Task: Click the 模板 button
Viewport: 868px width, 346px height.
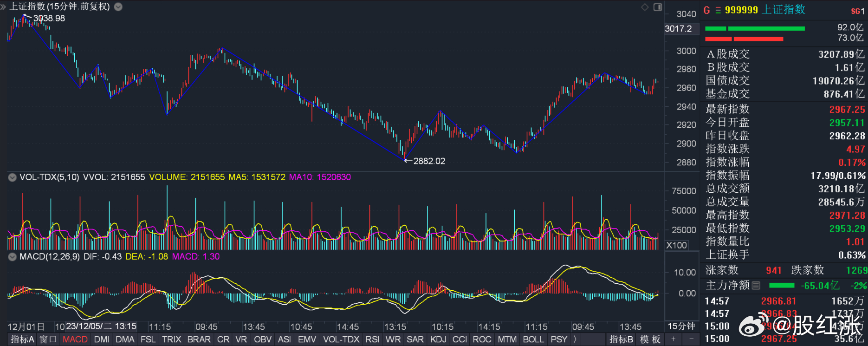Action: click(x=650, y=339)
